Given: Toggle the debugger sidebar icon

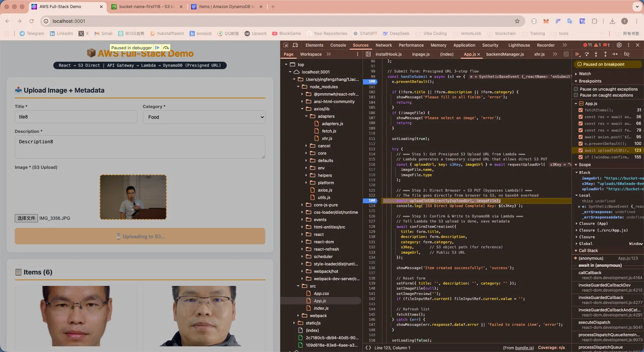Looking at the screenshot, I should pyautogui.click(x=566, y=54).
